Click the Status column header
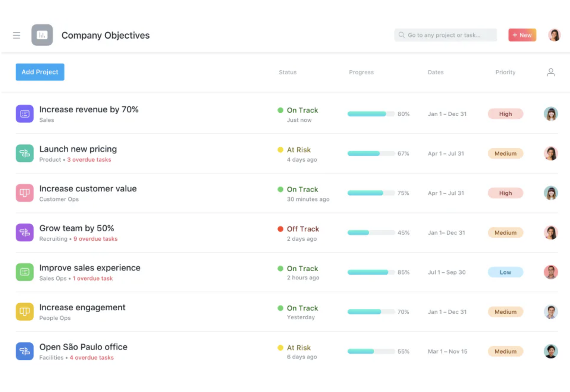 (287, 72)
